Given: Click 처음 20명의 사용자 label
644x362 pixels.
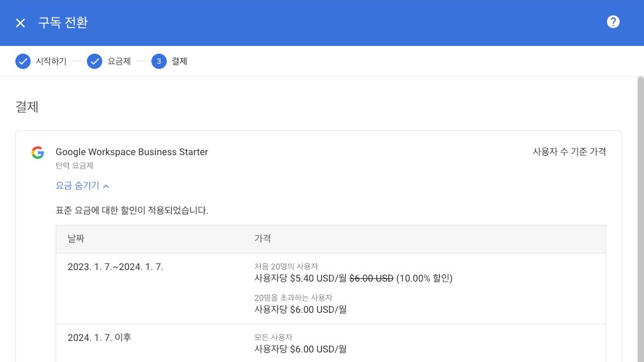Looking at the screenshot, I should [x=286, y=266].
